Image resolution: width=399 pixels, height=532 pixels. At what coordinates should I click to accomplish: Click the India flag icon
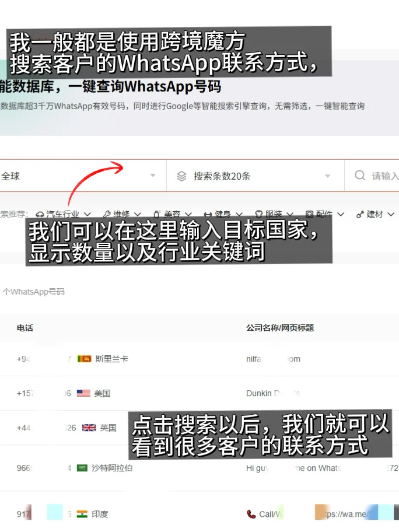coord(82,514)
